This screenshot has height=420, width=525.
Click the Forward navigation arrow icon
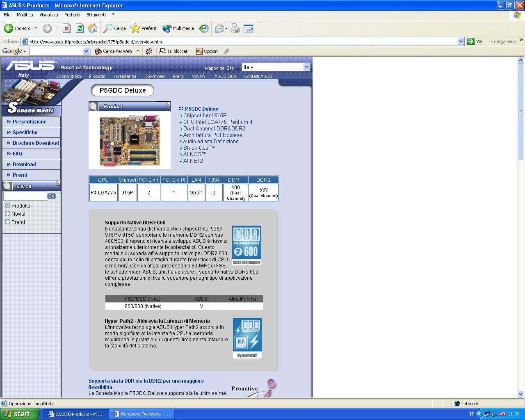[x=47, y=28]
